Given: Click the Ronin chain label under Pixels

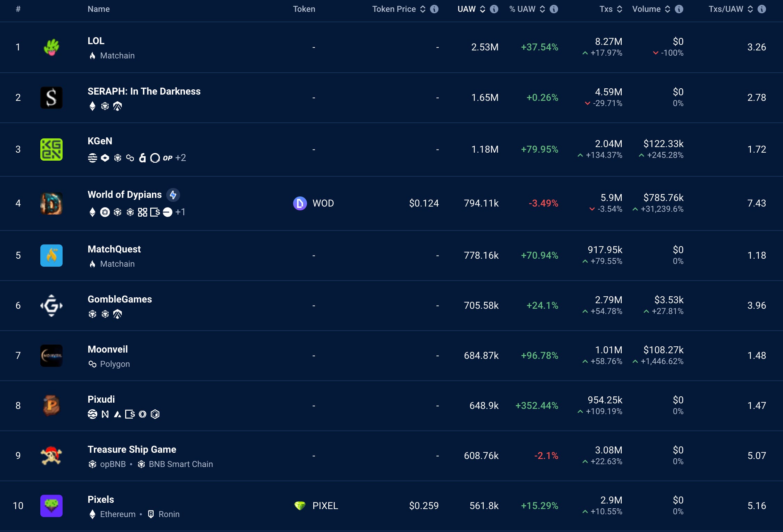Looking at the screenshot, I should [169, 514].
